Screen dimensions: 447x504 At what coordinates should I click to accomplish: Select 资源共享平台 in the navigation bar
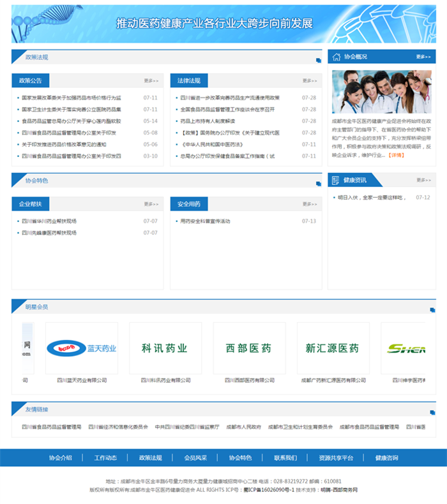[336, 457]
